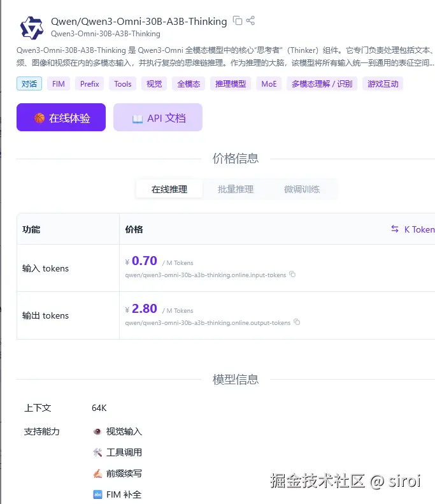Click the output price 2.80
The image size is (435, 504).
[144, 308]
